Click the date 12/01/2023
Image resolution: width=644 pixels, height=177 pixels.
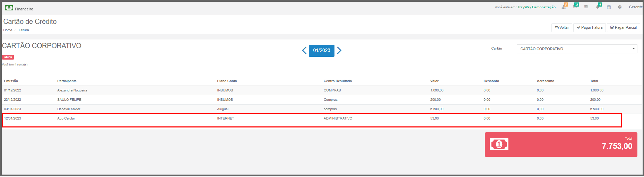pyautogui.click(x=12, y=118)
